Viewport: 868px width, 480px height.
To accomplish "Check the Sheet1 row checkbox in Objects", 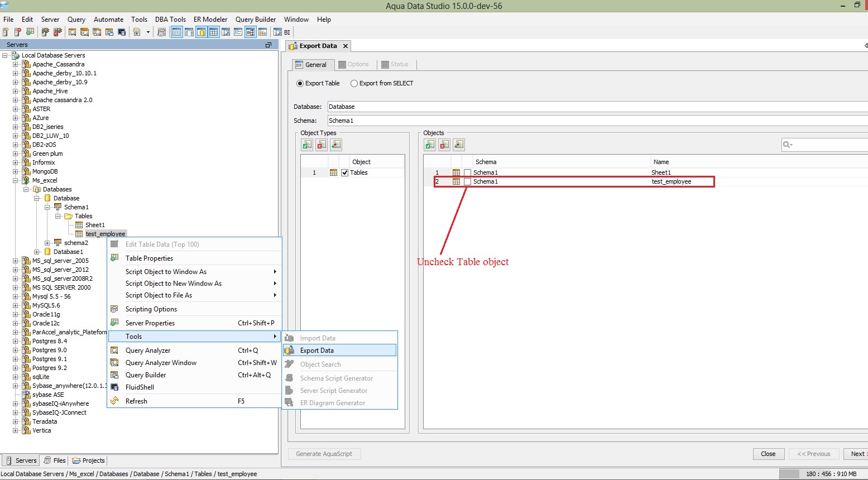I will pyautogui.click(x=468, y=172).
